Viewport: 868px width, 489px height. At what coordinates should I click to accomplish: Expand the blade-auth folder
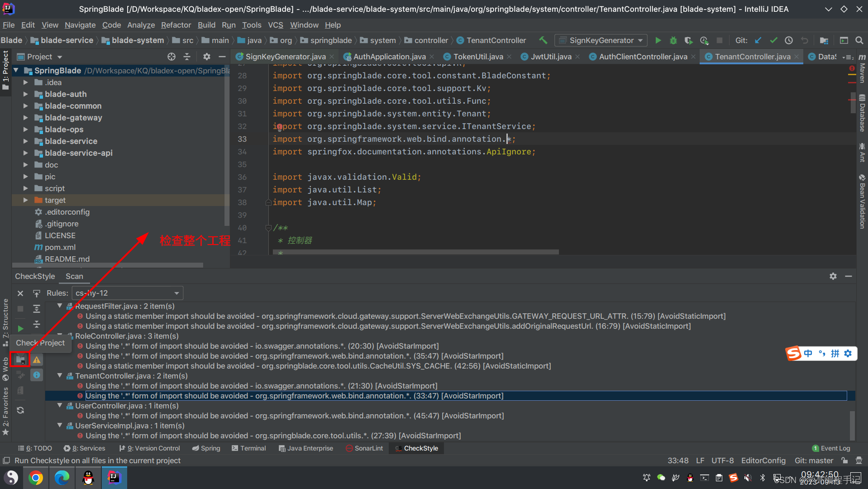pos(26,94)
